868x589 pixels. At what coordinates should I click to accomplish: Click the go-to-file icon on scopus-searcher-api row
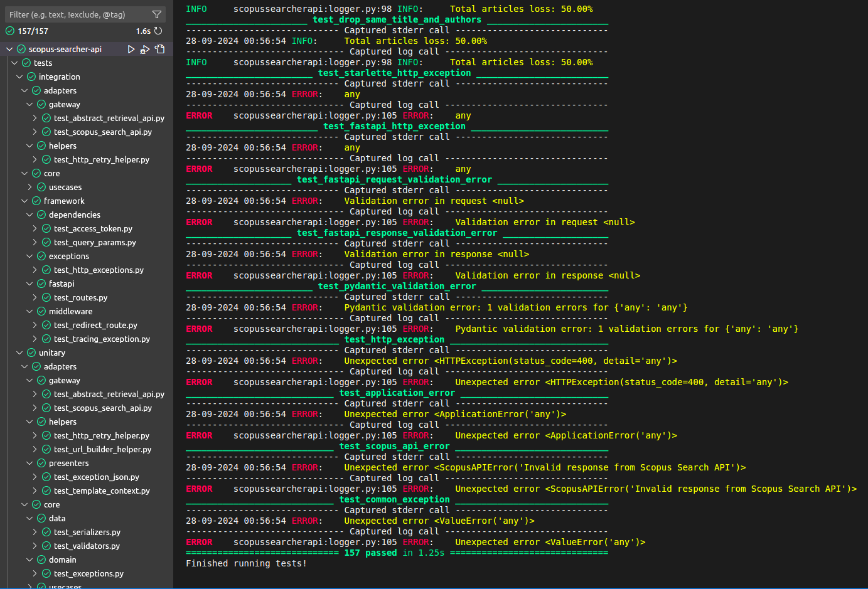(x=160, y=49)
